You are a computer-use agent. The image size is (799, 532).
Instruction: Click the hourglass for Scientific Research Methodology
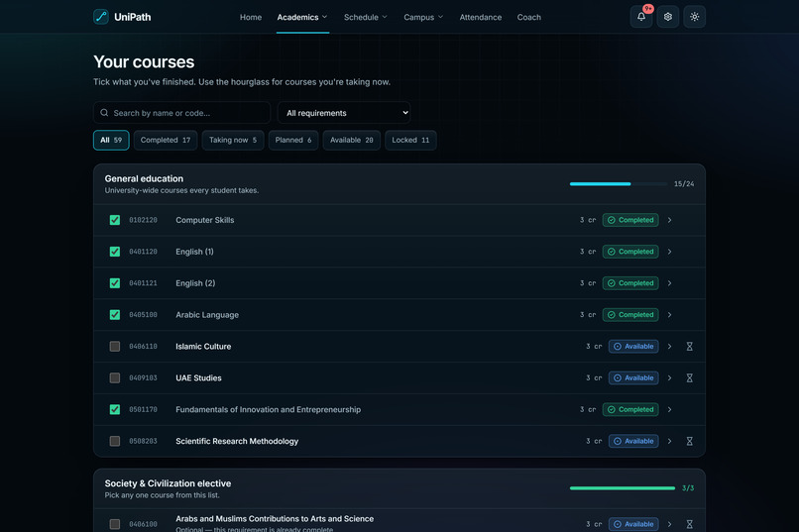tap(689, 441)
